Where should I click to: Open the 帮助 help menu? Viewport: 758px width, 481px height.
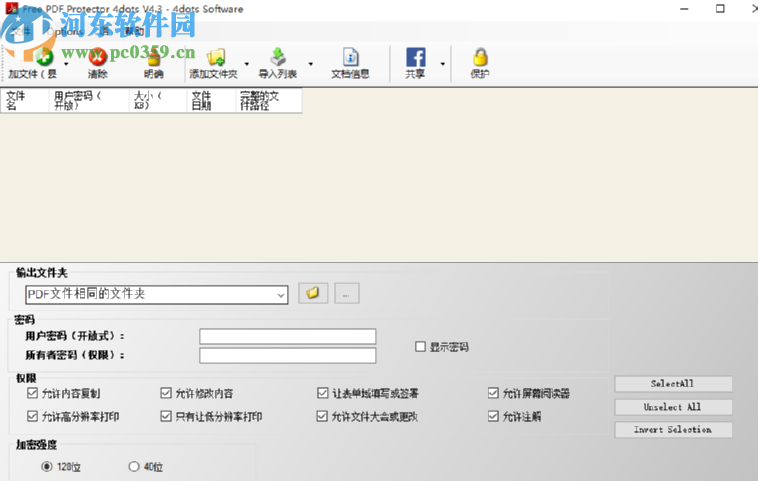click(134, 32)
